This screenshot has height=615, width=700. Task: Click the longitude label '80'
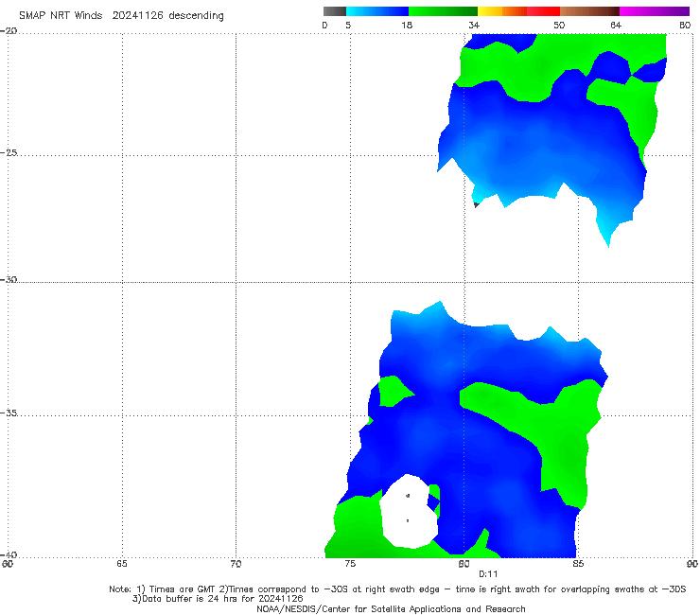click(x=464, y=564)
